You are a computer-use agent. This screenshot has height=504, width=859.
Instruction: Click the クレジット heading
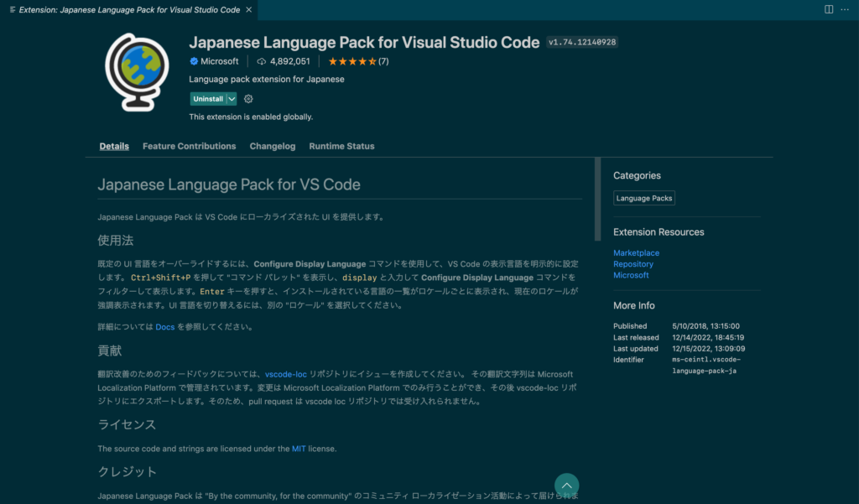tap(128, 471)
